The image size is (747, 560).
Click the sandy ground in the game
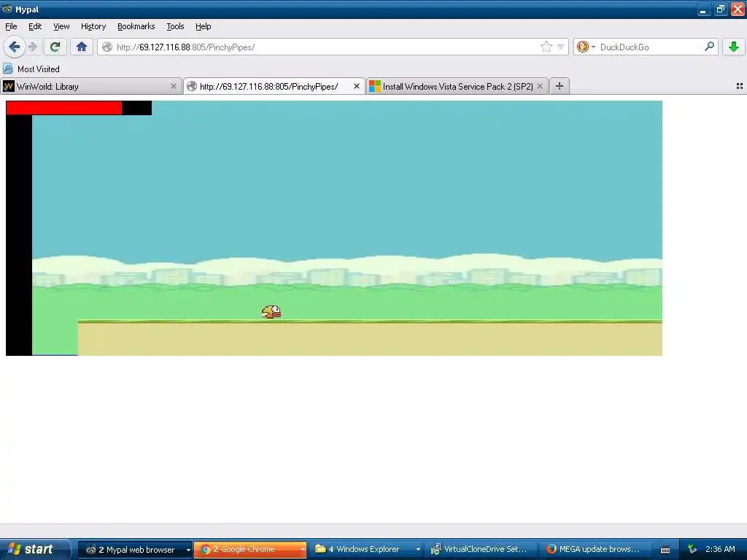(x=370, y=339)
